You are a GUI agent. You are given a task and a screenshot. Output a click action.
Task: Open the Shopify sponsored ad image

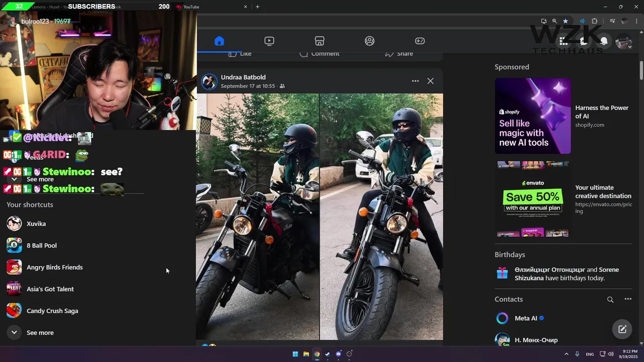pyautogui.click(x=533, y=116)
